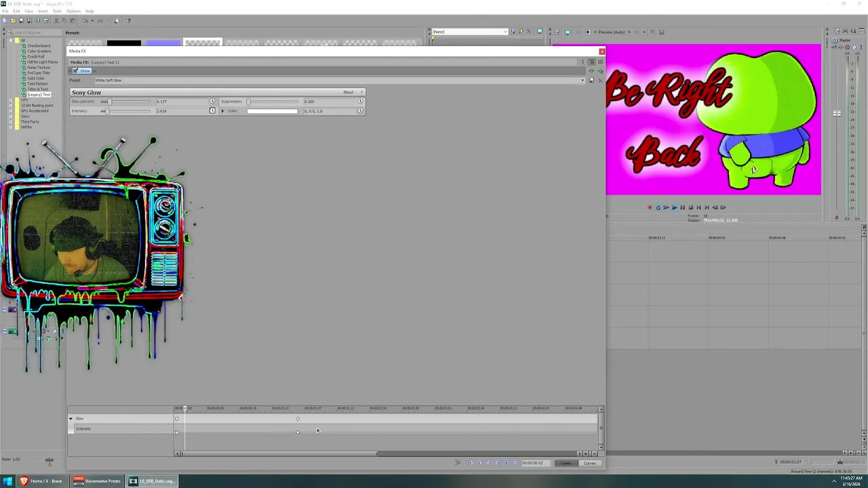Select Noise Texture in plug-in tree
The image size is (868, 488).
(x=39, y=67)
